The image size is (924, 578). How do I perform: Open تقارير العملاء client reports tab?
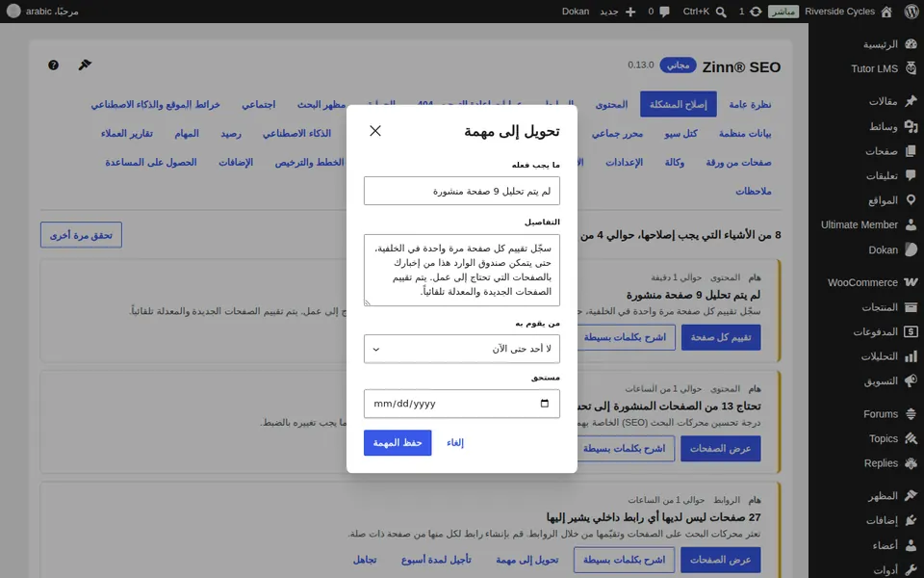127,133
